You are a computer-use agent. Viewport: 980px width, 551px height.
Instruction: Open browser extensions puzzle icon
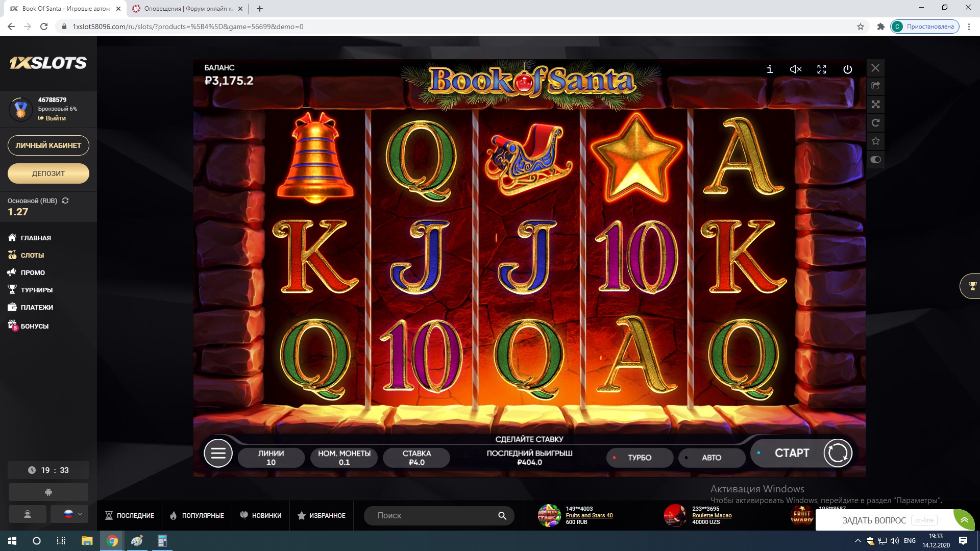coord(880,27)
